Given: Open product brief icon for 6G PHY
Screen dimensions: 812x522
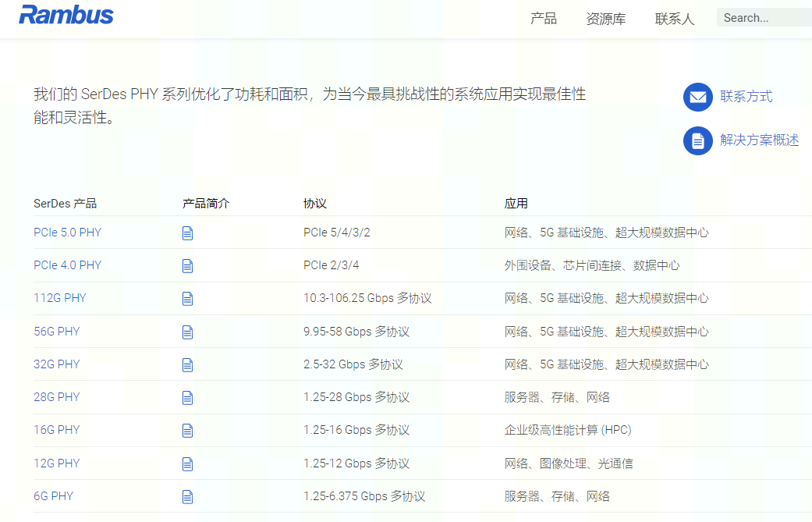Looking at the screenshot, I should (187, 497).
